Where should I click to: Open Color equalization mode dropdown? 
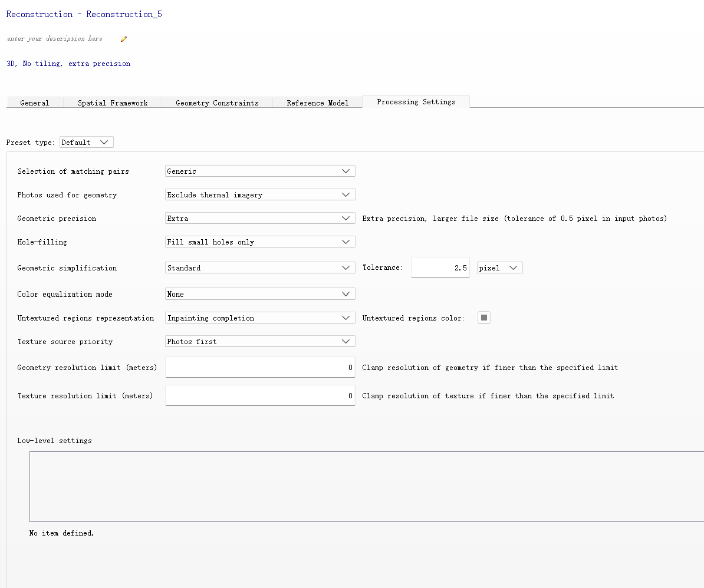point(260,294)
